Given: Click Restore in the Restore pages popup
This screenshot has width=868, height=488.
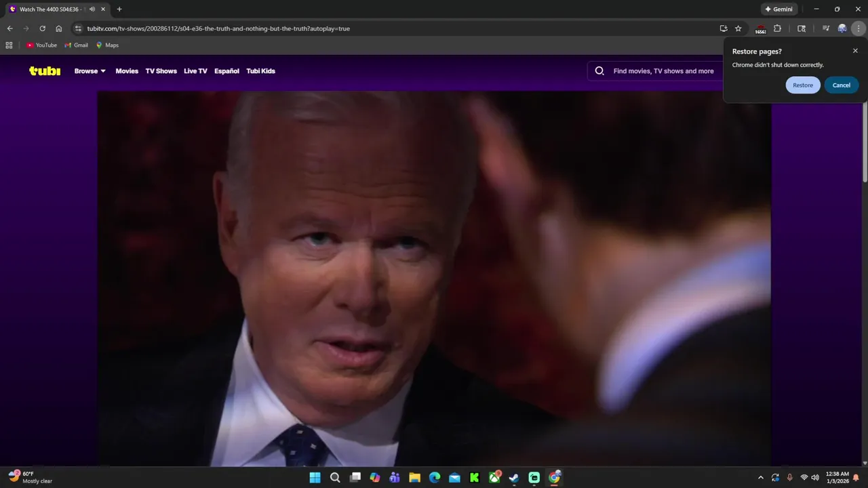Looking at the screenshot, I should click(x=803, y=85).
